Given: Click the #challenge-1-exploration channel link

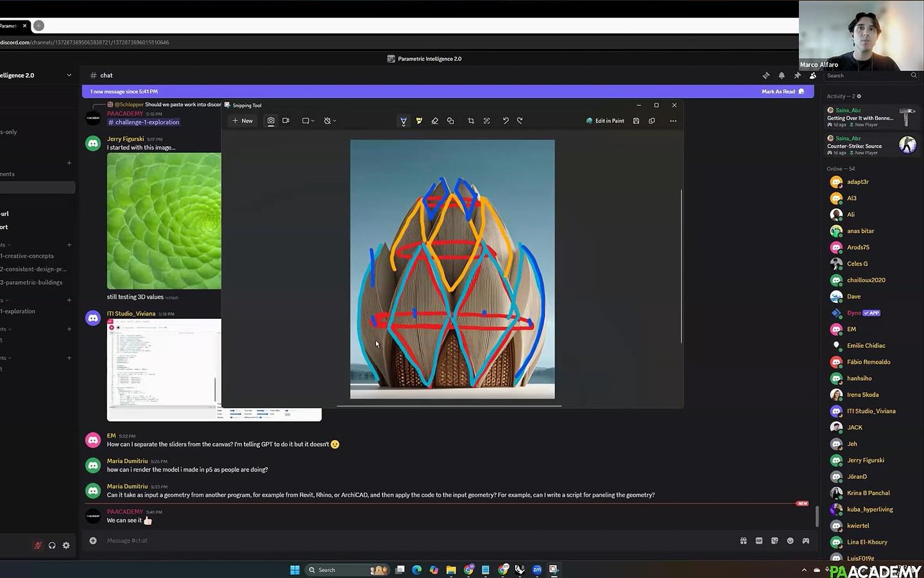Looking at the screenshot, I should (144, 122).
